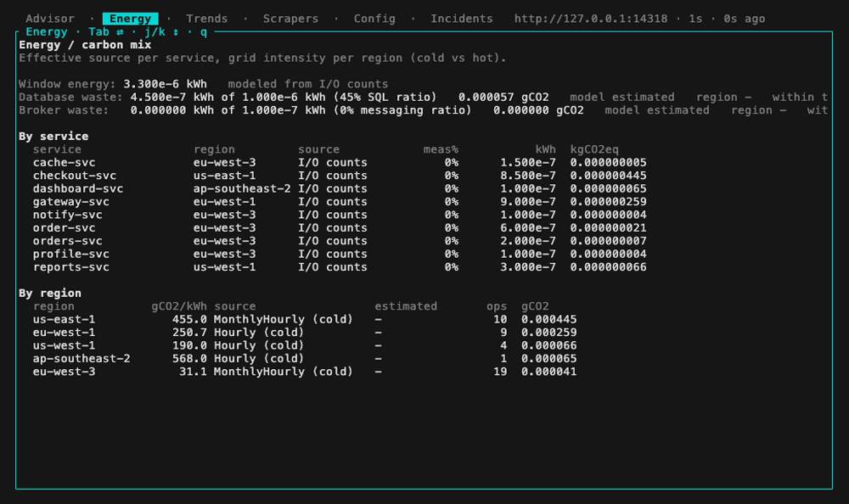The image size is (849, 504).
Task: Click the 9.000e-7 kWh value for gateway-svc
Action: pyautogui.click(x=528, y=201)
